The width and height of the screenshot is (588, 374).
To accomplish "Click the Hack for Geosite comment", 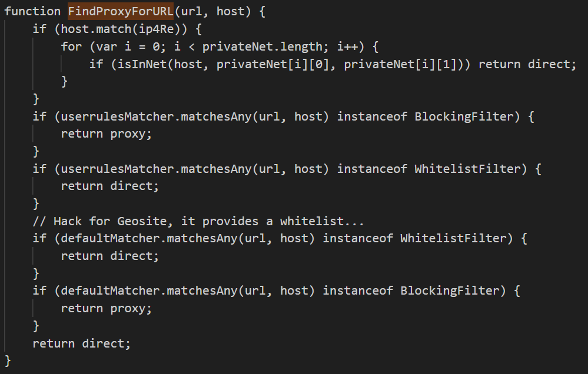I will pos(200,221).
